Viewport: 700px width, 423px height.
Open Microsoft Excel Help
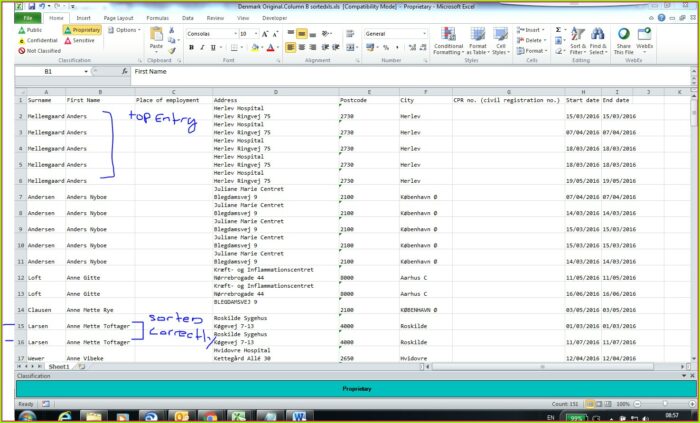point(661,18)
